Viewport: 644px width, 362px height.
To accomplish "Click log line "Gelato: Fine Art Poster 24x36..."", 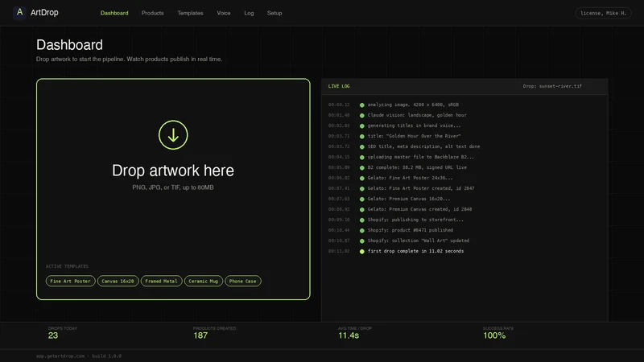I will click(x=410, y=178).
